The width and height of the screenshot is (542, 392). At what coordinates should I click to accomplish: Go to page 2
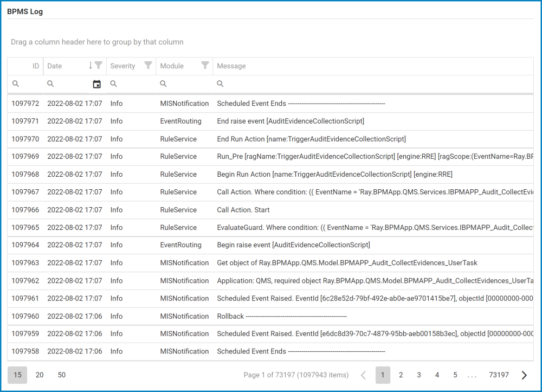pyautogui.click(x=401, y=375)
